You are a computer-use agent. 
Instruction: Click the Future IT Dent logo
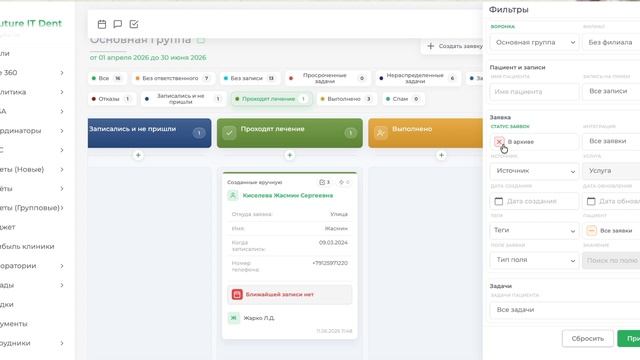[x=31, y=23]
